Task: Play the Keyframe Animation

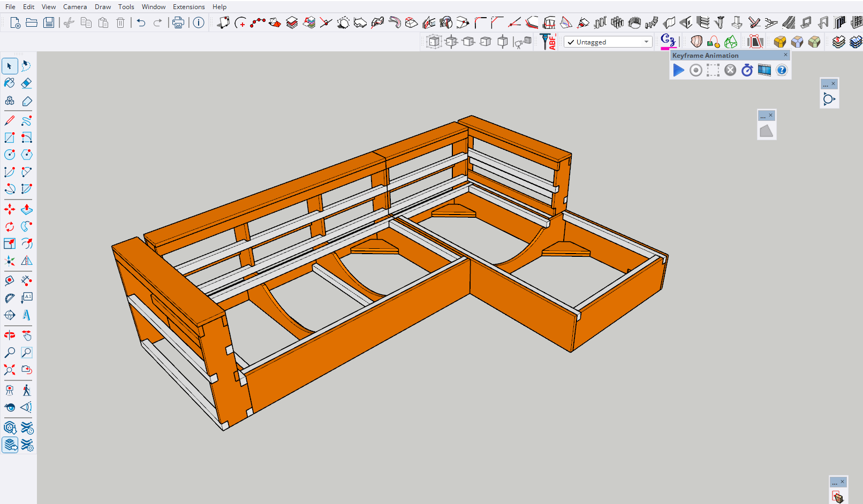Action: click(x=678, y=70)
